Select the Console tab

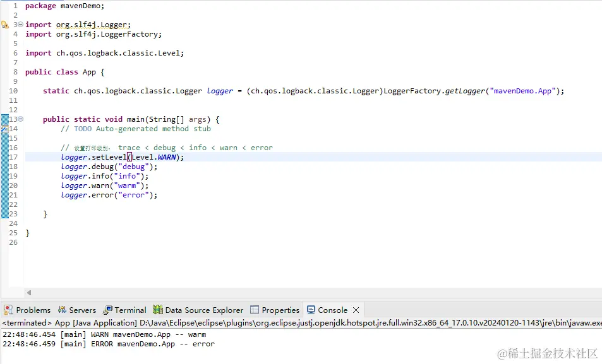coord(332,310)
